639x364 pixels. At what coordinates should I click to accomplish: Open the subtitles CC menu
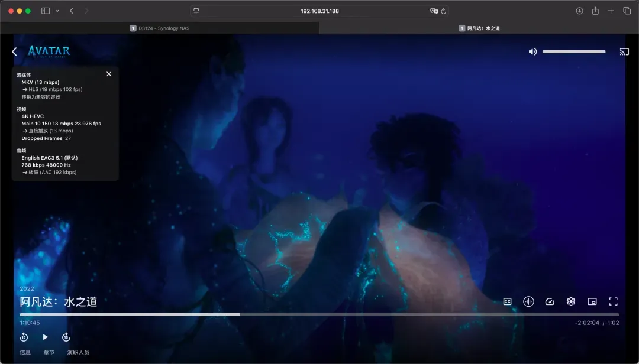click(508, 302)
